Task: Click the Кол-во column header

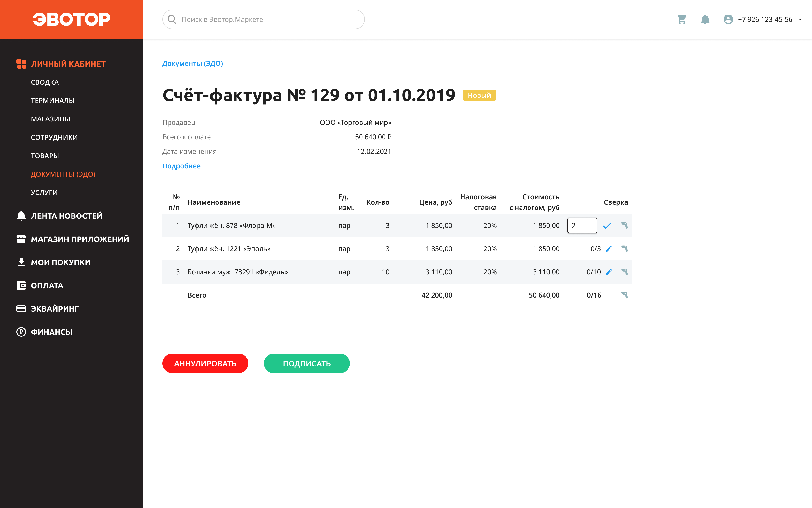Action: (378, 202)
